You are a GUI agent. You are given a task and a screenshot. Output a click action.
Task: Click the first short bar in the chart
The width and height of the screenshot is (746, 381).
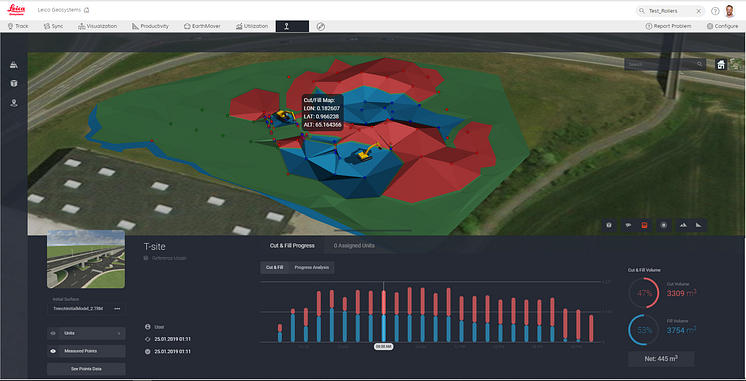(x=280, y=333)
